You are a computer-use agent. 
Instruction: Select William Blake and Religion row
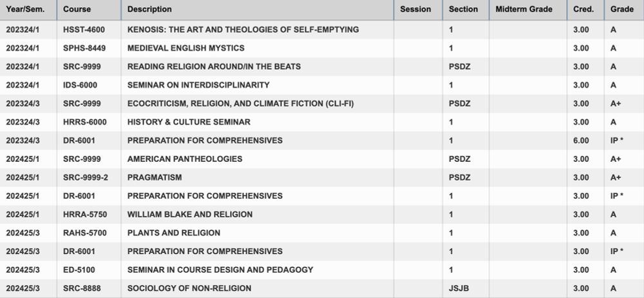pyautogui.click(x=322, y=214)
